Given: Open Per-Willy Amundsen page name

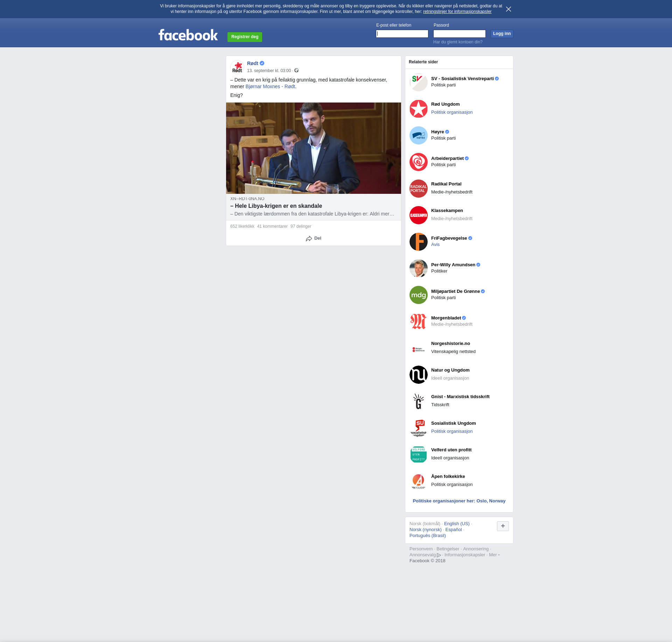Looking at the screenshot, I should tap(453, 265).
